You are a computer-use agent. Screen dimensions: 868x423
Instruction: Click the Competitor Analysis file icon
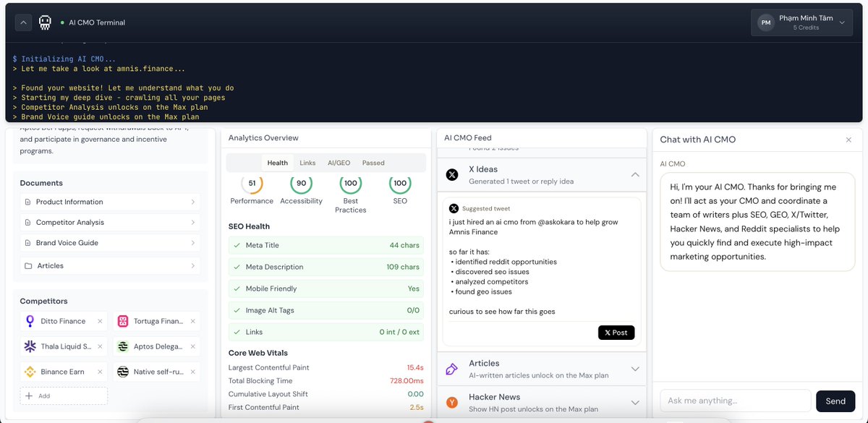[x=28, y=223]
